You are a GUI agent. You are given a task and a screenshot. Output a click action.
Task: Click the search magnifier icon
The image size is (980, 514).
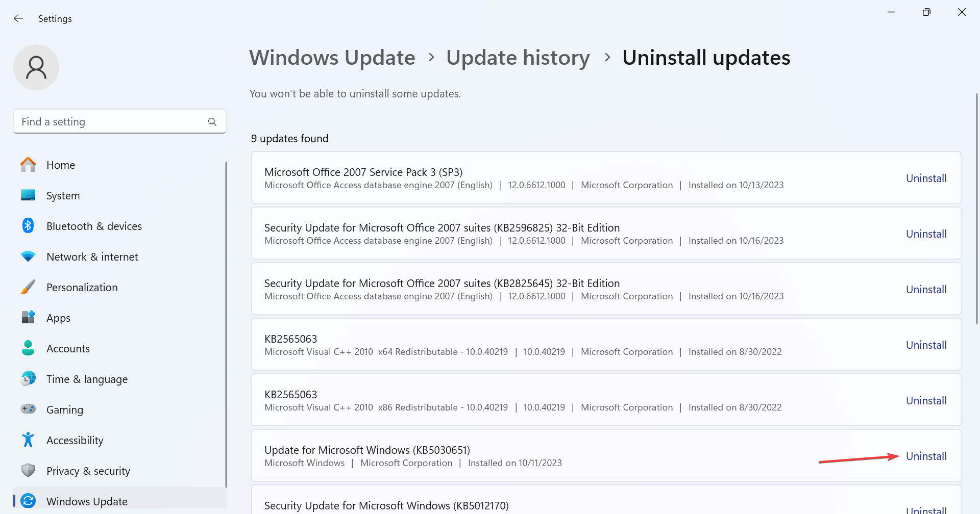212,122
